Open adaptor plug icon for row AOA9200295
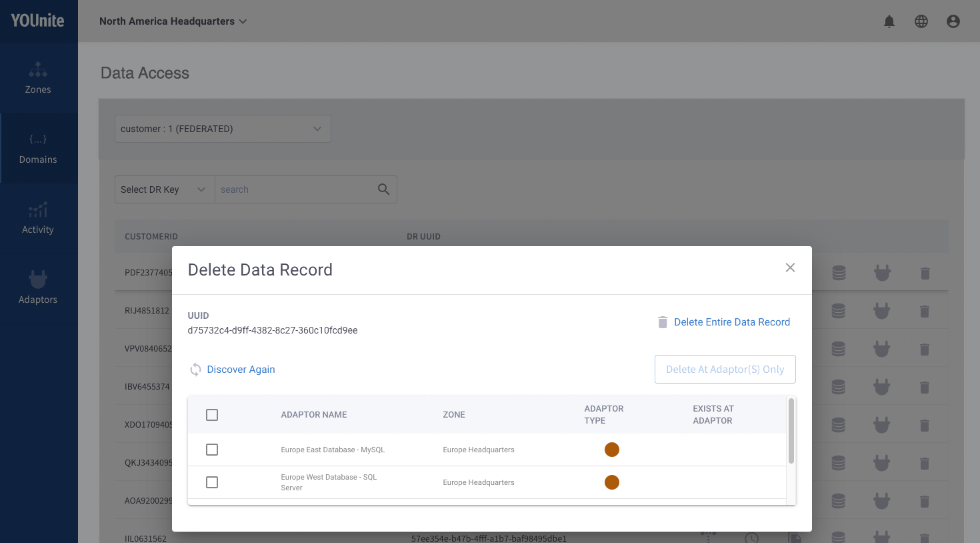Viewport: 980px width, 543px height. [882, 501]
